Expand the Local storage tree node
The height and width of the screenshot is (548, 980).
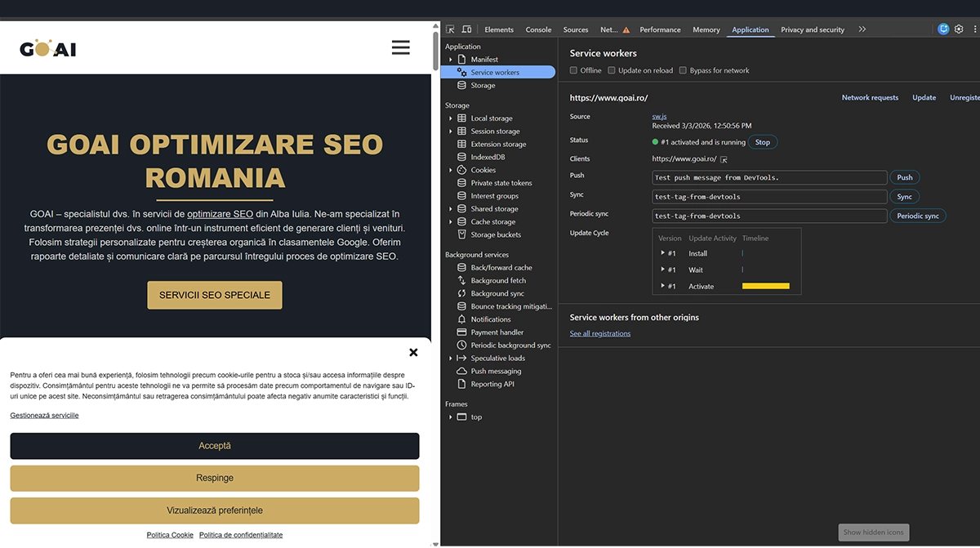[x=451, y=118]
